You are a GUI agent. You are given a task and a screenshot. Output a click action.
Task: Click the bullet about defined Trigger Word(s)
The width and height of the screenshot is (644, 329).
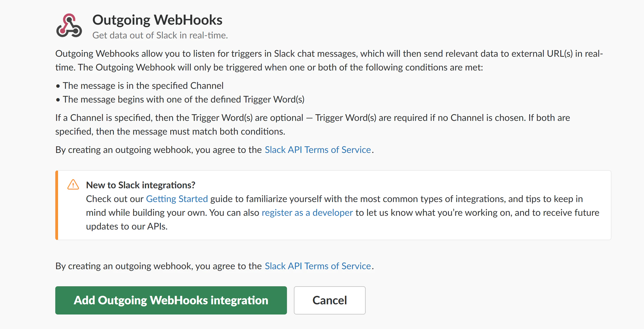tap(180, 99)
